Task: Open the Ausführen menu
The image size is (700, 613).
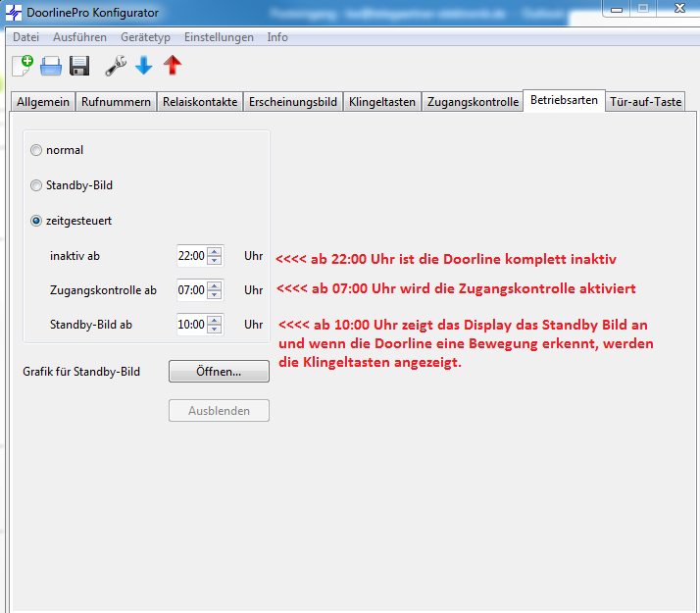Action: click(x=80, y=37)
